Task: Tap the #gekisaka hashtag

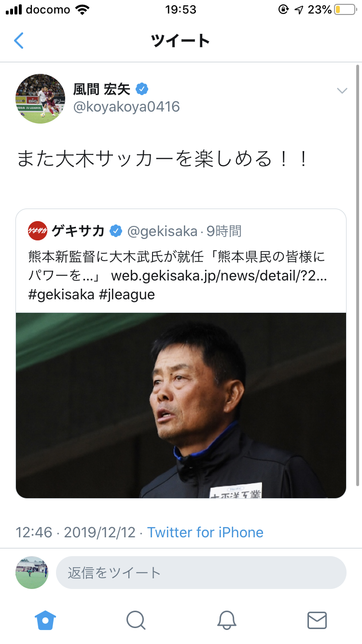Action: (x=61, y=294)
